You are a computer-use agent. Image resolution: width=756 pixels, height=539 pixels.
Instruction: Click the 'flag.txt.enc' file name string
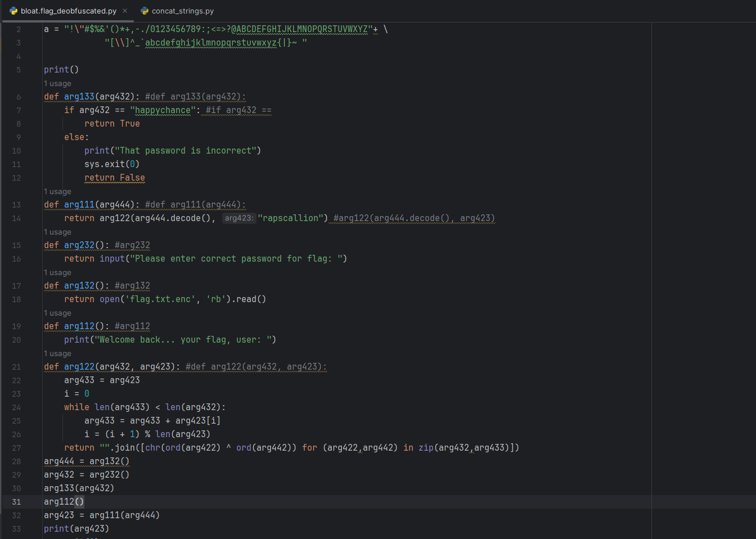(x=160, y=299)
